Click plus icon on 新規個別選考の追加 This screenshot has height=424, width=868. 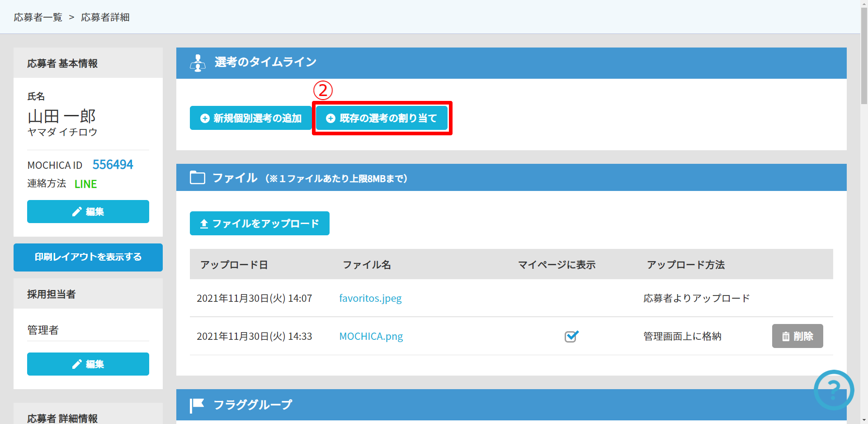point(205,118)
